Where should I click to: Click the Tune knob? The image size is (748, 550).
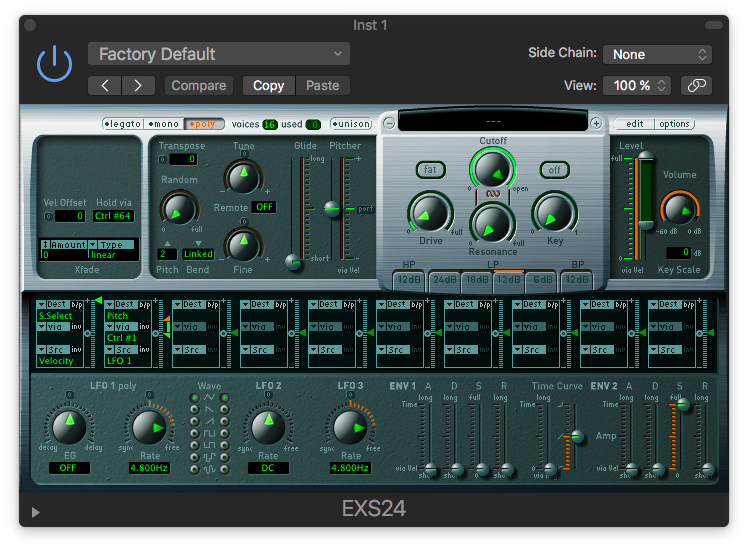coord(243,177)
